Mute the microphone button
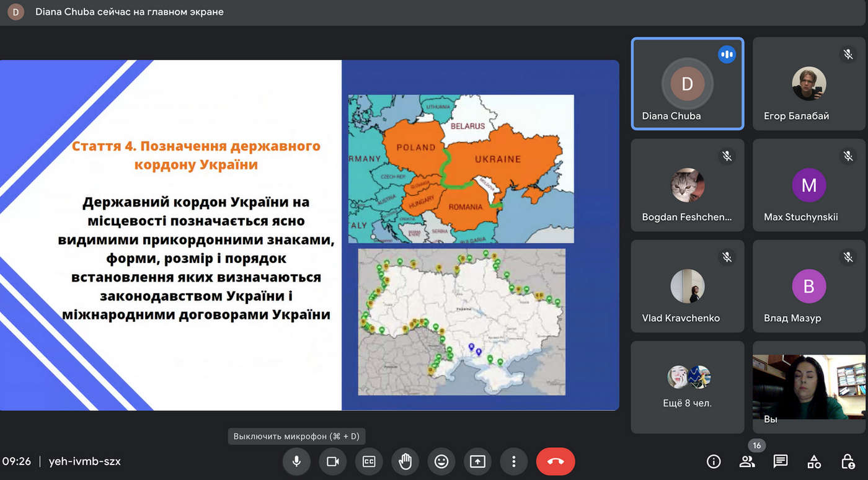Image resolution: width=868 pixels, height=480 pixels. [296, 461]
